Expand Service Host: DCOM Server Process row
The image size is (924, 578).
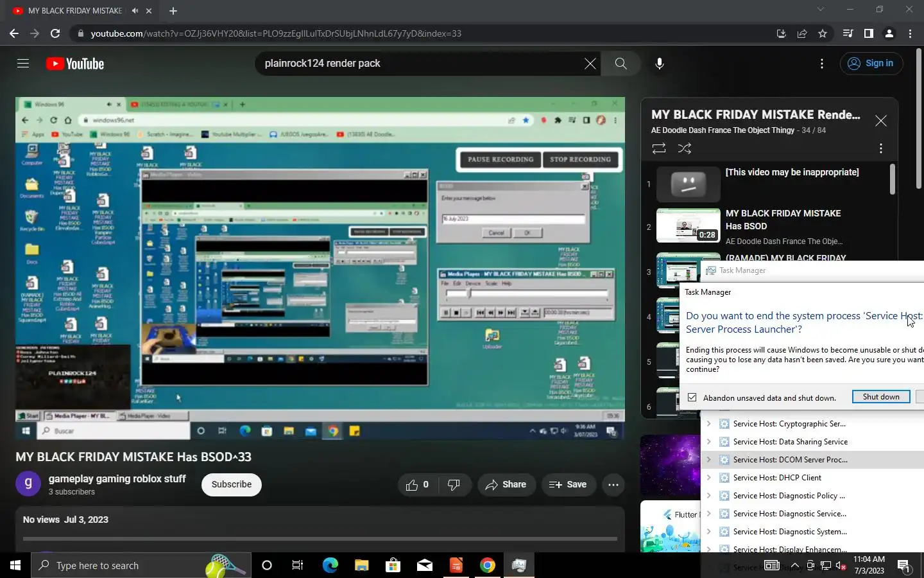pos(708,460)
